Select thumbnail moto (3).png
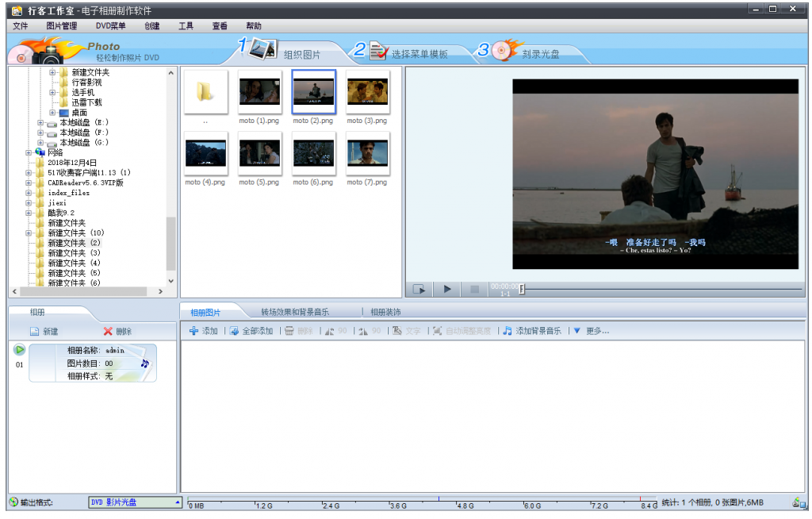The image size is (812, 519). (368, 92)
